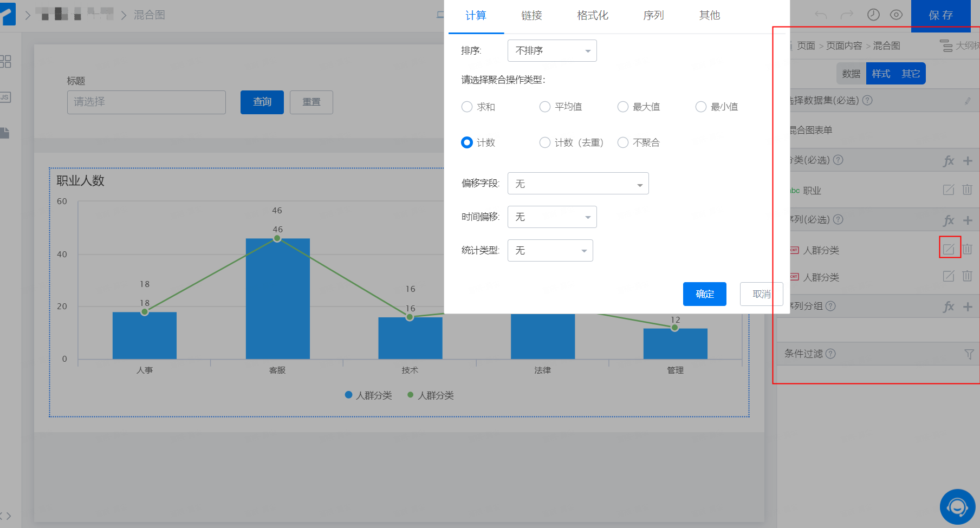This screenshot has height=528, width=980.
Task: Expand the left sidebar arrow toggle
Action: pyautogui.click(x=6, y=516)
